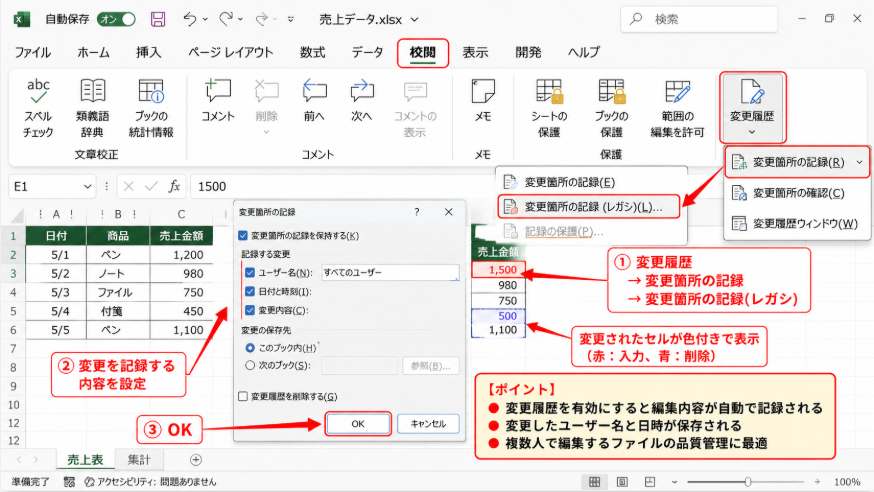This screenshot has height=492, width=874.
Task: Toggle the 変更内容(C) checkbox
Action: coord(250,310)
